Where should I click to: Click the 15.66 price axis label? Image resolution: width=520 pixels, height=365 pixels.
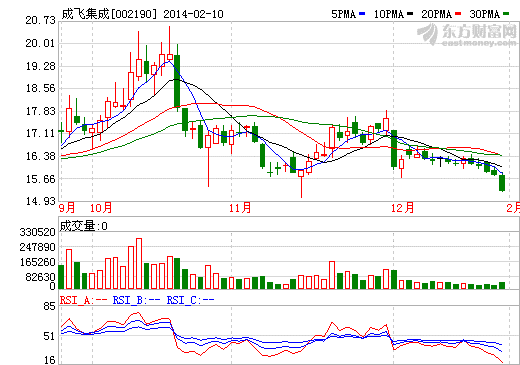click(40, 179)
